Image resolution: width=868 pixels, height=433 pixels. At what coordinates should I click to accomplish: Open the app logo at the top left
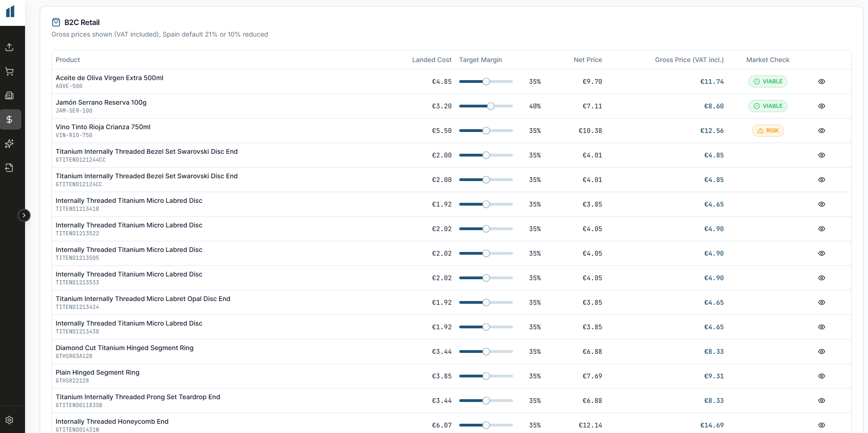(x=10, y=11)
